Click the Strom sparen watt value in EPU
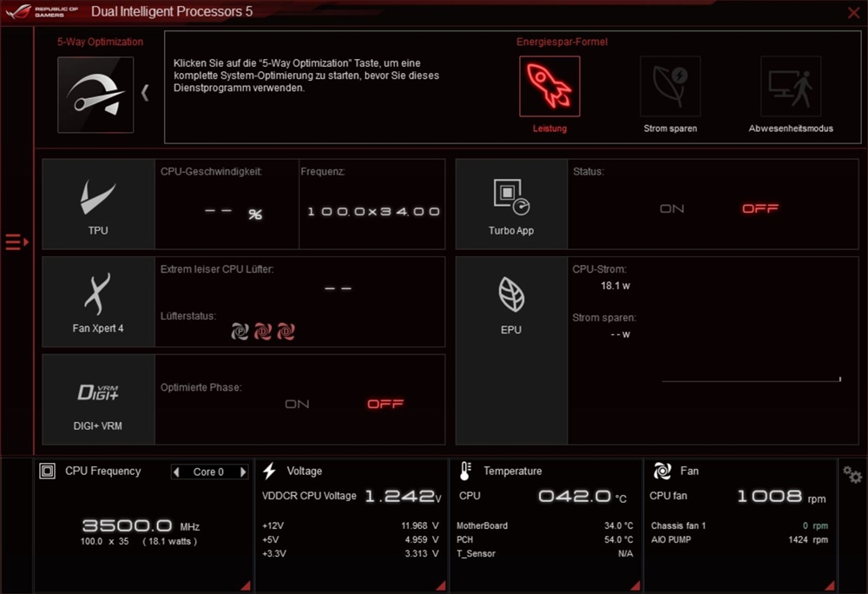868x594 pixels. tap(620, 334)
